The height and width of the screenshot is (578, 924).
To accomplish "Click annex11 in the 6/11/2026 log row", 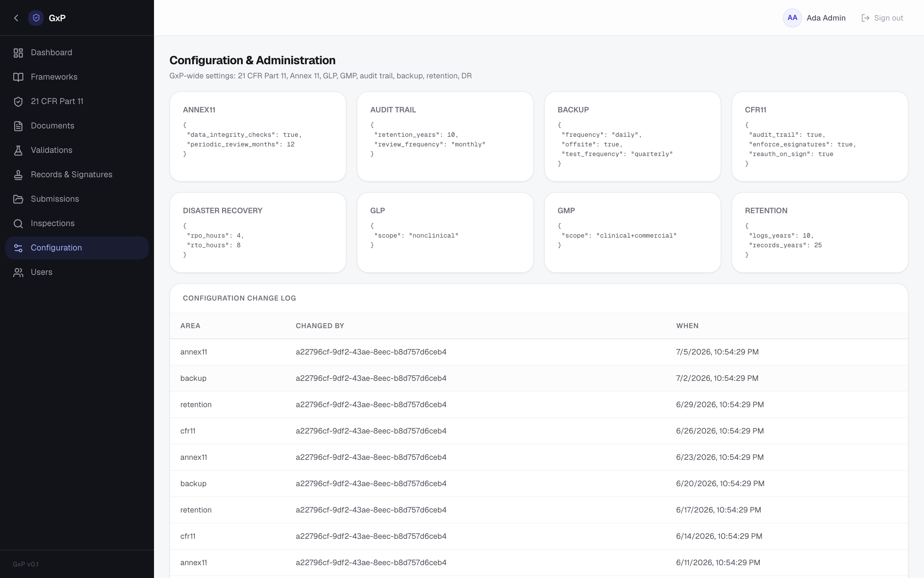I will 193,563.
